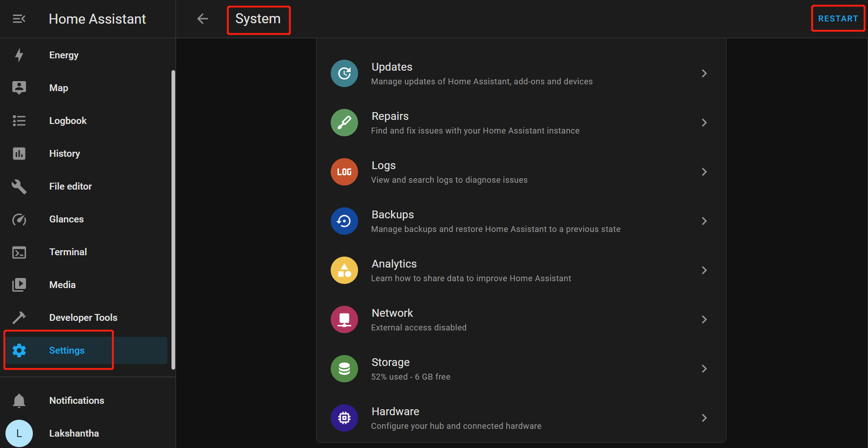Expand the Network row chevron
868x448 pixels.
pos(704,319)
